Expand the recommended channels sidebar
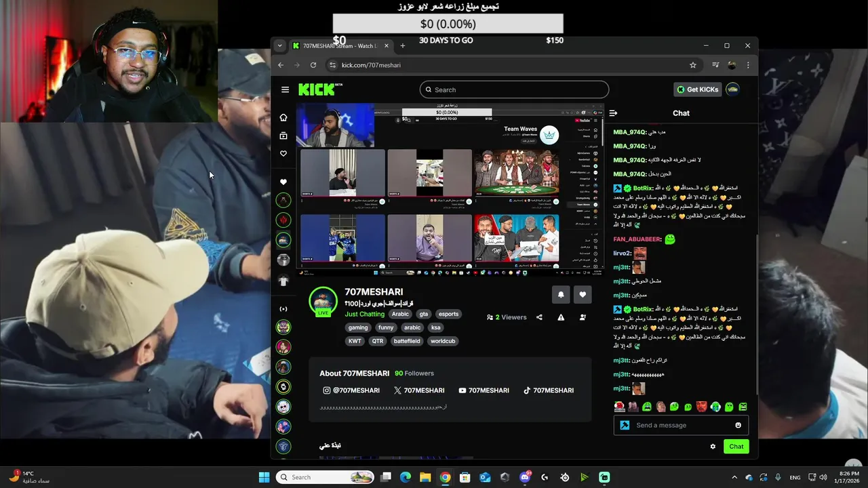868x488 pixels. coord(283,309)
